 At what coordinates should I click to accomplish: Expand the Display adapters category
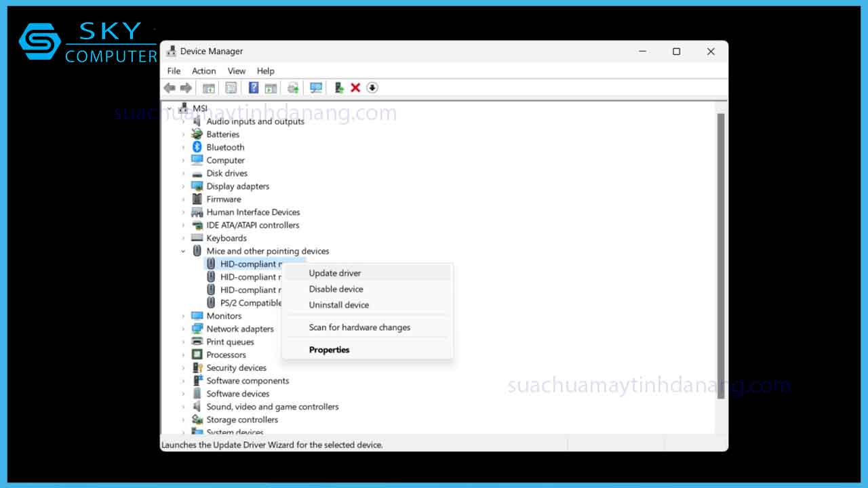tap(183, 186)
